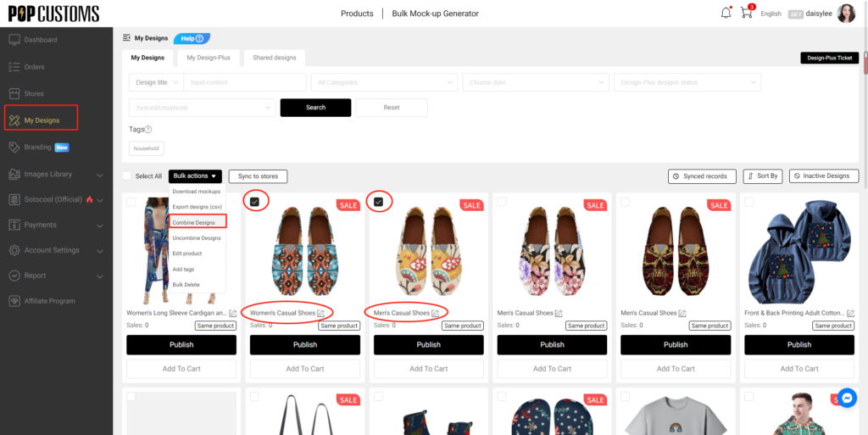
Task: Choose Combine Designs from Bulk actions
Action: [x=198, y=222]
